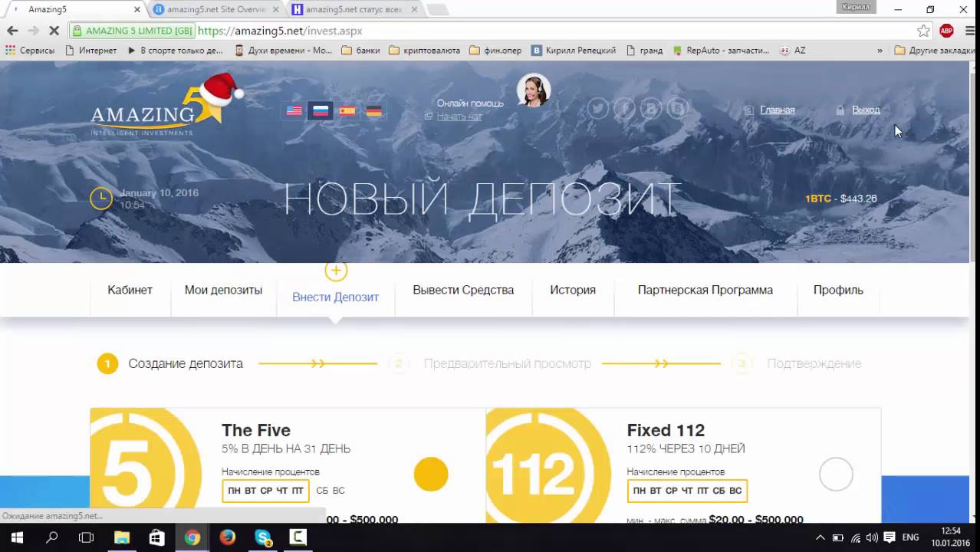Open Task View on the taskbar
This screenshot has height=552, width=980.
[x=86, y=537]
